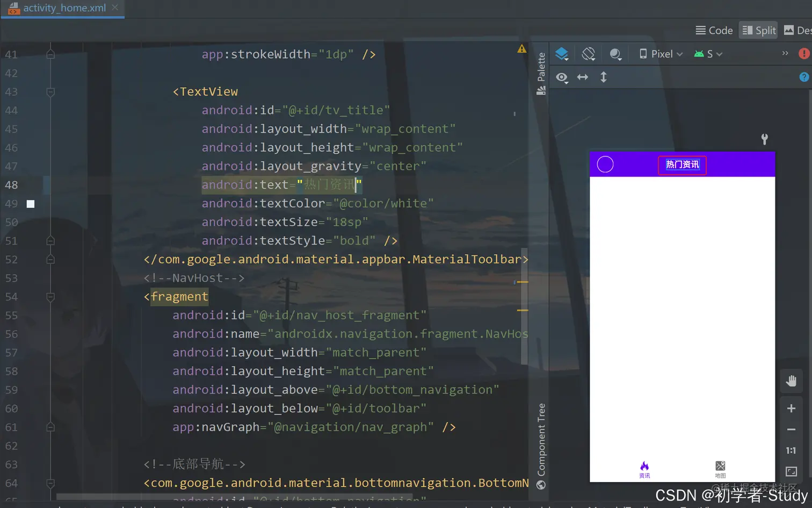Screen dimensions: 812x508
Task: Click the <!--NavHost--> comment
Action: [194, 278]
